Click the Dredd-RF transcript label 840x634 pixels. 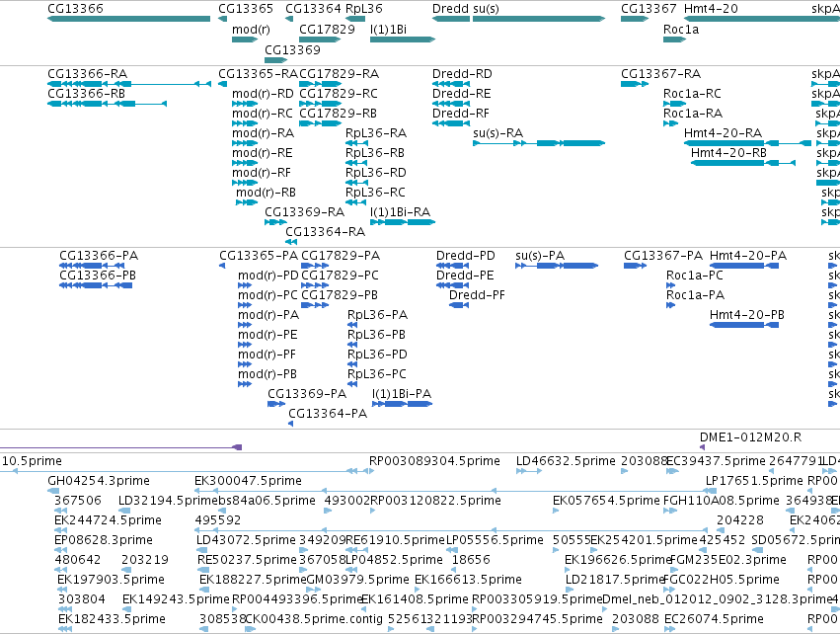click(461, 114)
